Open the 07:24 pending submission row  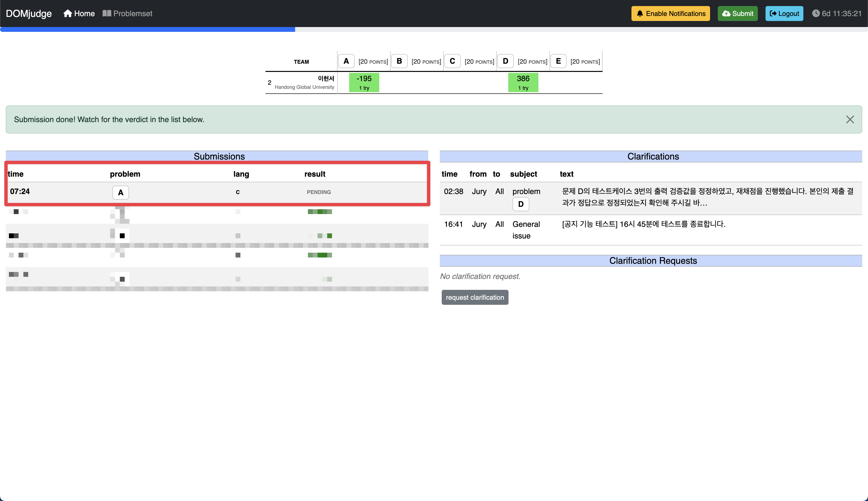click(20, 191)
